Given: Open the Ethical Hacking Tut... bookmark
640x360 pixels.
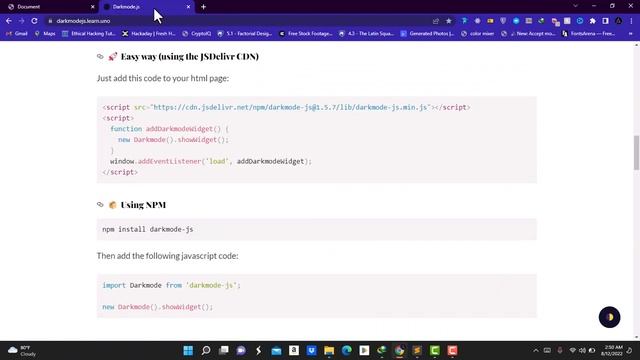Looking at the screenshot, I should tap(89, 34).
